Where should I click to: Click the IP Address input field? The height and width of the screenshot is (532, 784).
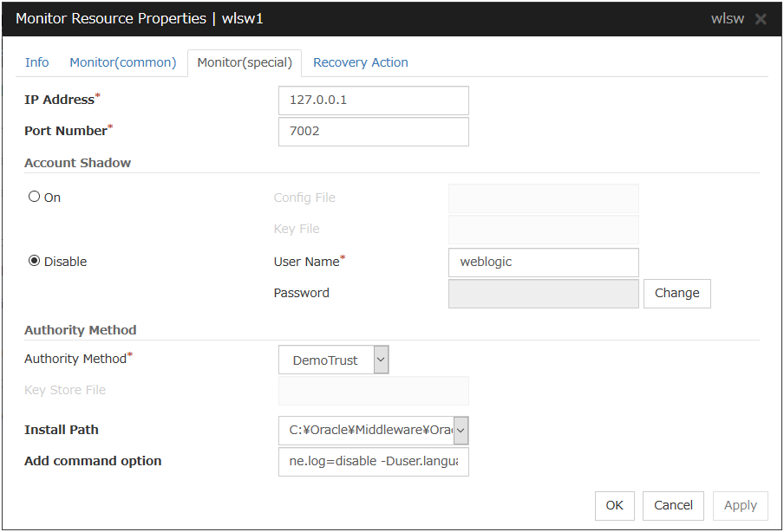373,100
